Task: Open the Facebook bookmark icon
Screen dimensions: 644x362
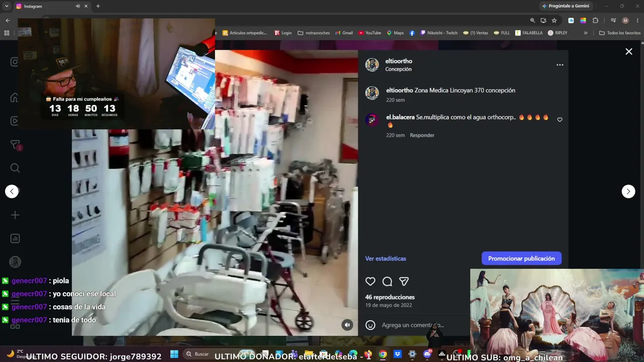Action: coord(412,33)
